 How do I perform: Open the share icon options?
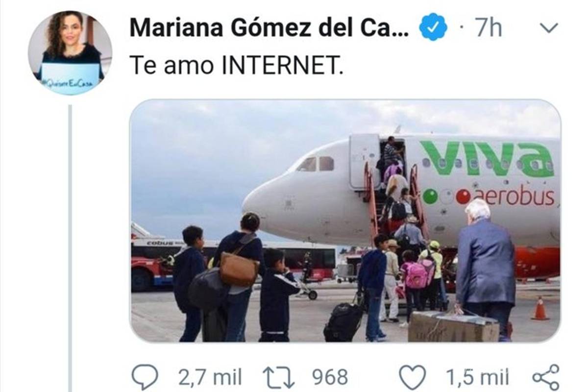545,378
